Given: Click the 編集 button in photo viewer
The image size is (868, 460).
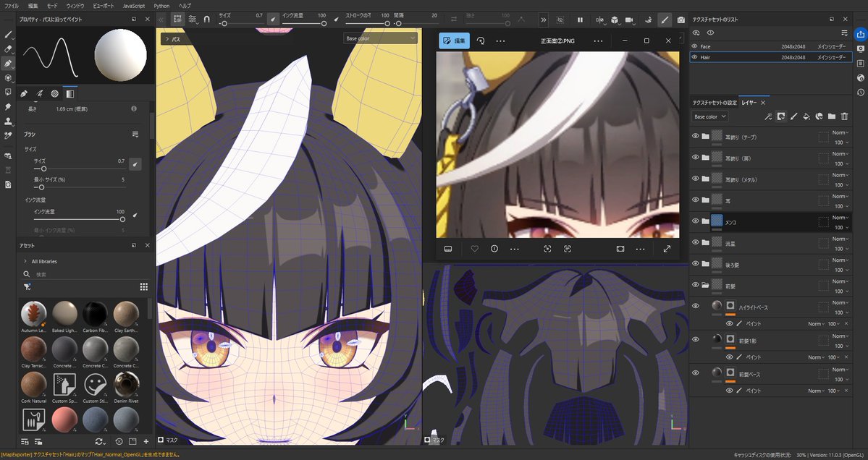Looking at the screenshot, I should (x=455, y=41).
